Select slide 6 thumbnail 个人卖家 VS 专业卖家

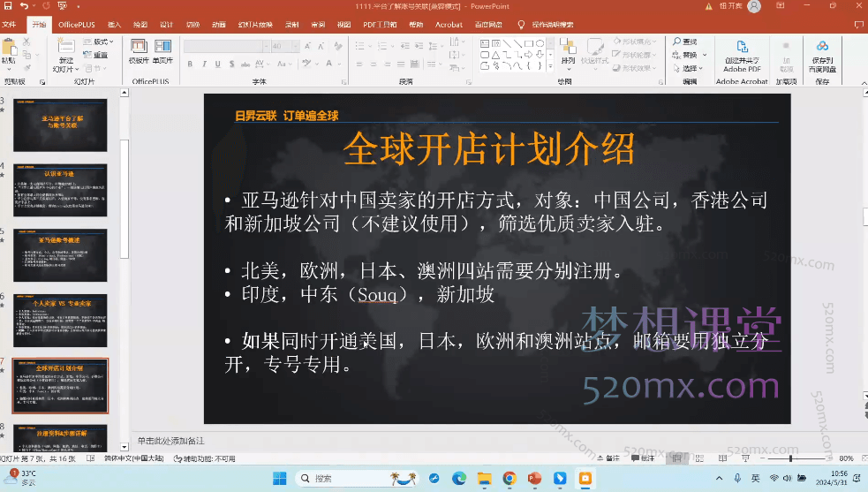60,321
